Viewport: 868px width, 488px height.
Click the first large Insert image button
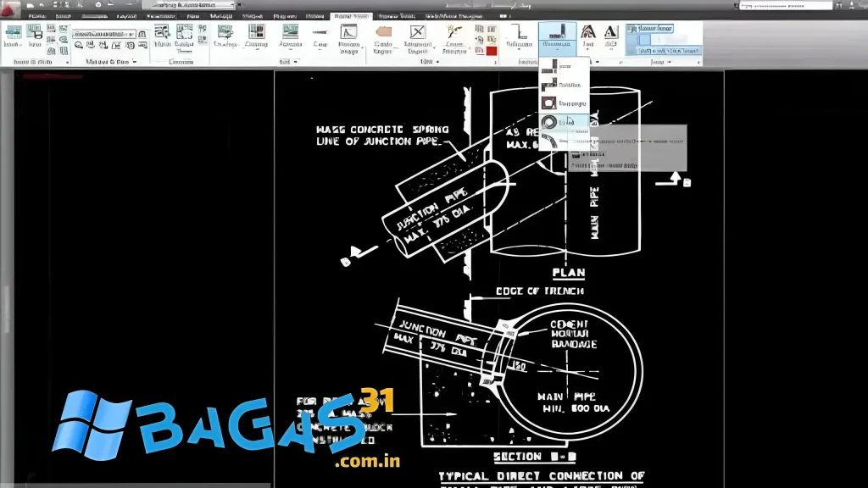pyautogui.click(x=13, y=36)
